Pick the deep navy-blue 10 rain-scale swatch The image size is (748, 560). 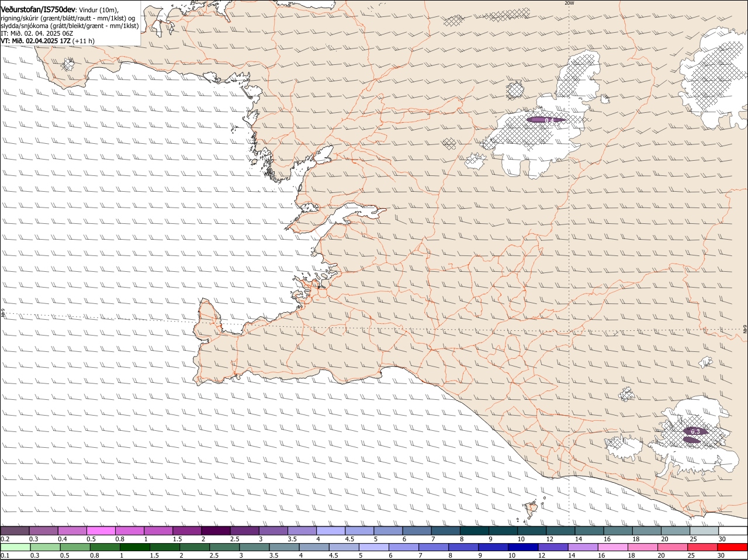524,547
